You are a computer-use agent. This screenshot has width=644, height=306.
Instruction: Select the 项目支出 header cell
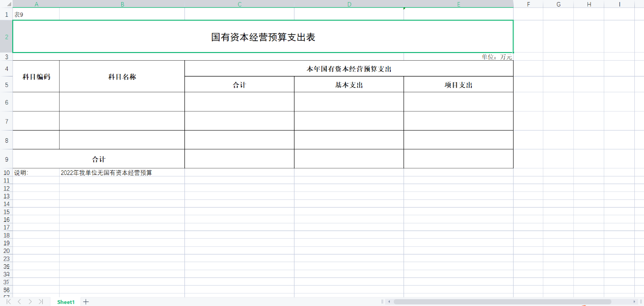pyautogui.click(x=458, y=84)
